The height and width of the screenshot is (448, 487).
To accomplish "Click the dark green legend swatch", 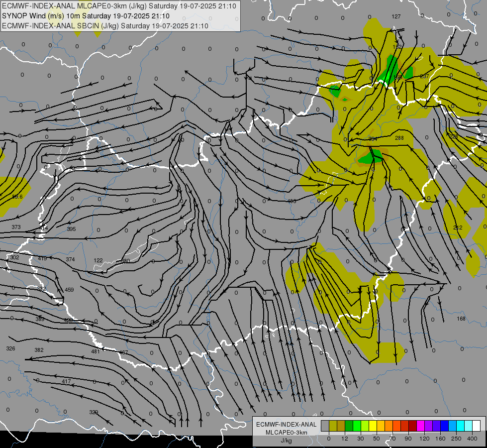I will pos(349,426).
